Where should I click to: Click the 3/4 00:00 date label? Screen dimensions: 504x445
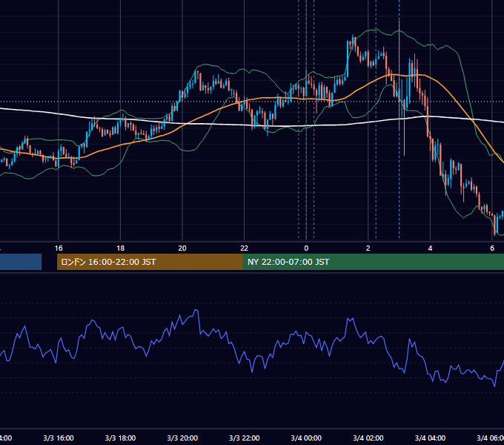tap(306, 438)
